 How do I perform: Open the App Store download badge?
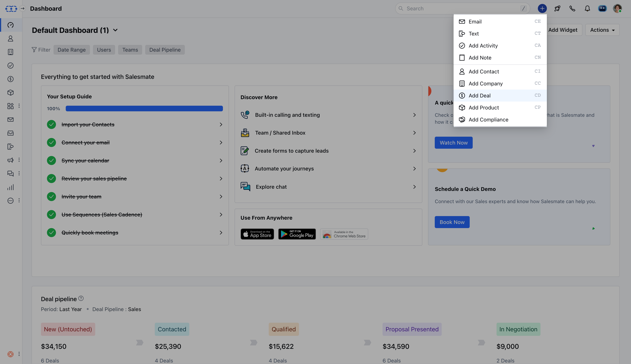click(257, 234)
